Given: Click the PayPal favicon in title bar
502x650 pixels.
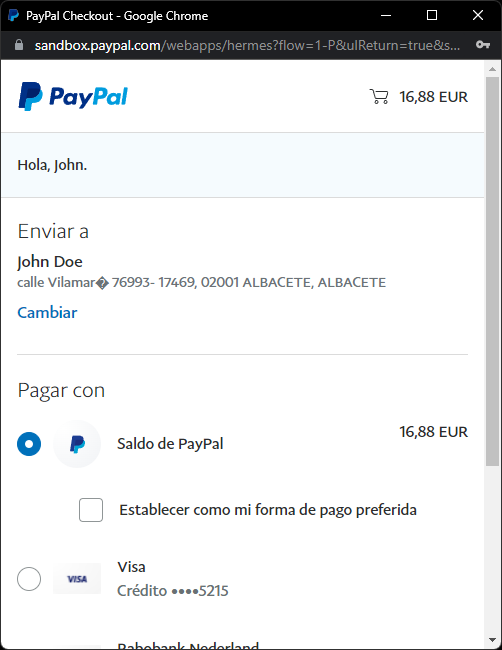Looking at the screenshot, I should [13, 15].
